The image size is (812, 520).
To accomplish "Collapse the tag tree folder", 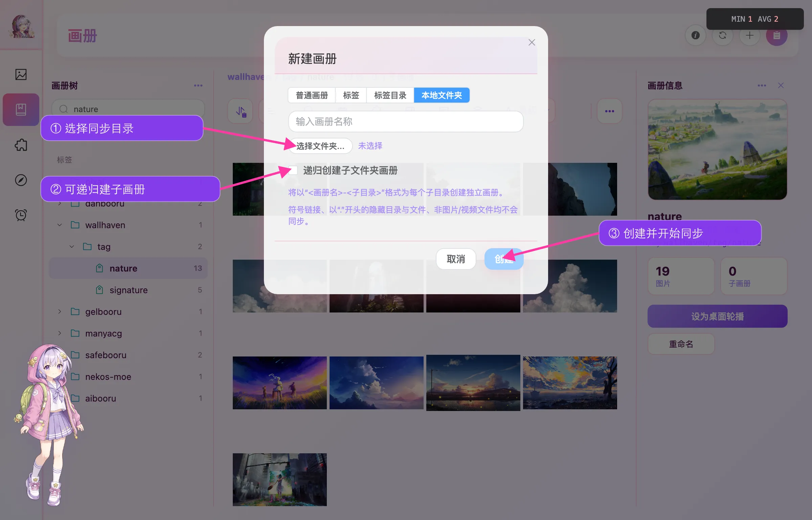I will [72, 247].
